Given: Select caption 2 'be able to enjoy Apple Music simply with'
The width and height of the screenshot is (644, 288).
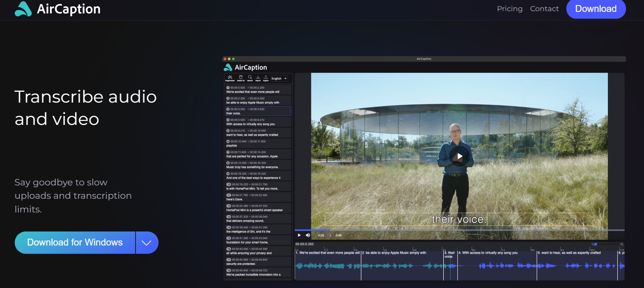Looking at the screenshot, I should pos(258,100).
